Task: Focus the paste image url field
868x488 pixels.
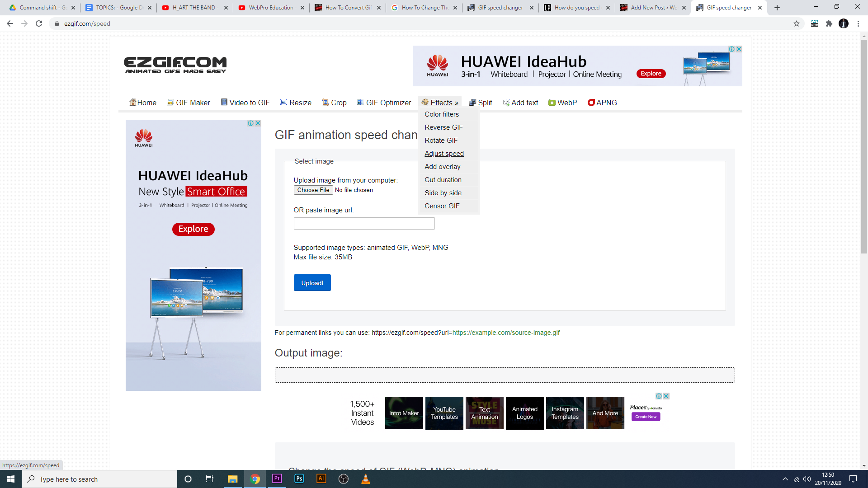Action: point(364,223)
